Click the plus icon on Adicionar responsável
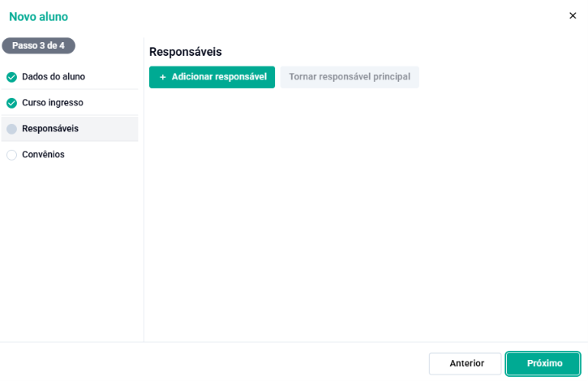This screenshot has height=381, width=588. point(163,77)
